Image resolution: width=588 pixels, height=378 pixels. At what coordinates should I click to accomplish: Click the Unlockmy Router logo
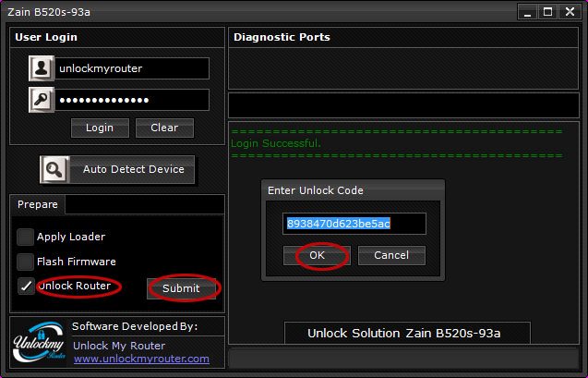[x=38, y=343]
